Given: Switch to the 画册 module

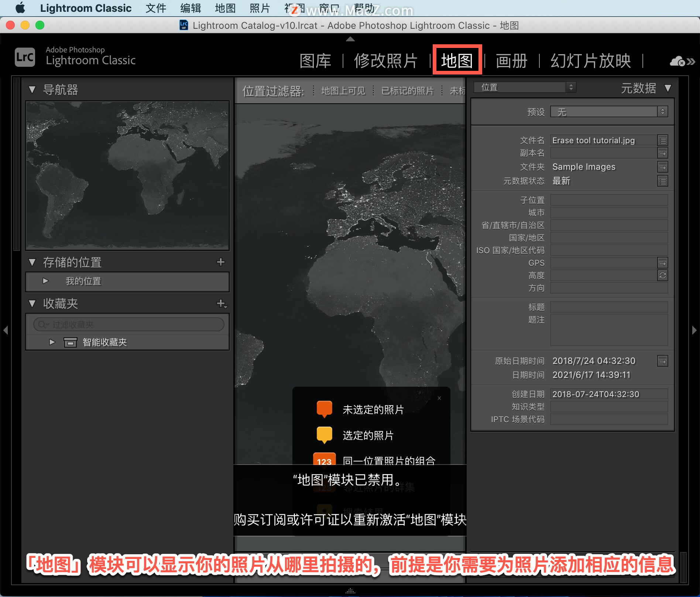Looking at the screenshot, I should 511,61.
